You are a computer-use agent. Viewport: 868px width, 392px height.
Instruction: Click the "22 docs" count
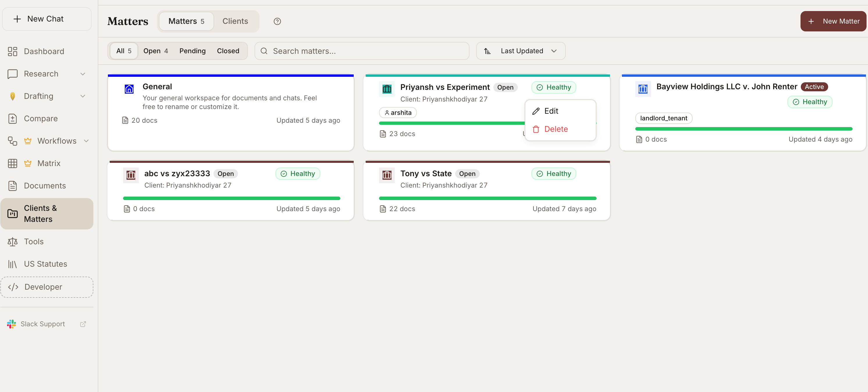coord(402,209)
